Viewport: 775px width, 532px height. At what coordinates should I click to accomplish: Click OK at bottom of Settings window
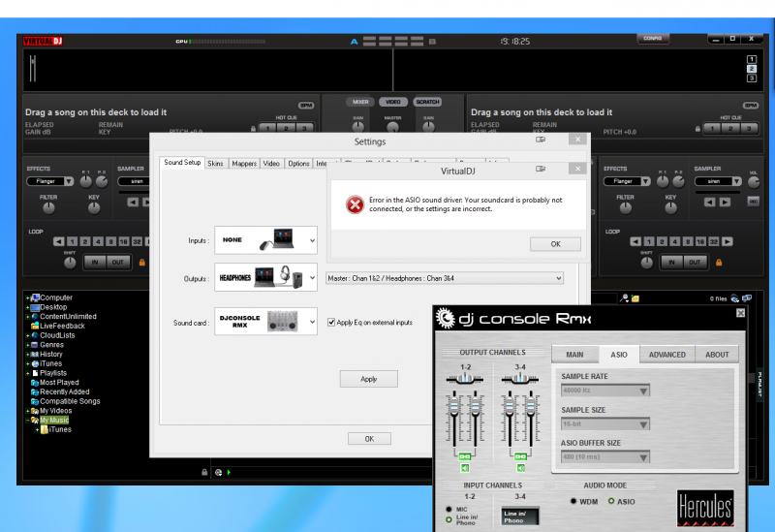[369, 439]
